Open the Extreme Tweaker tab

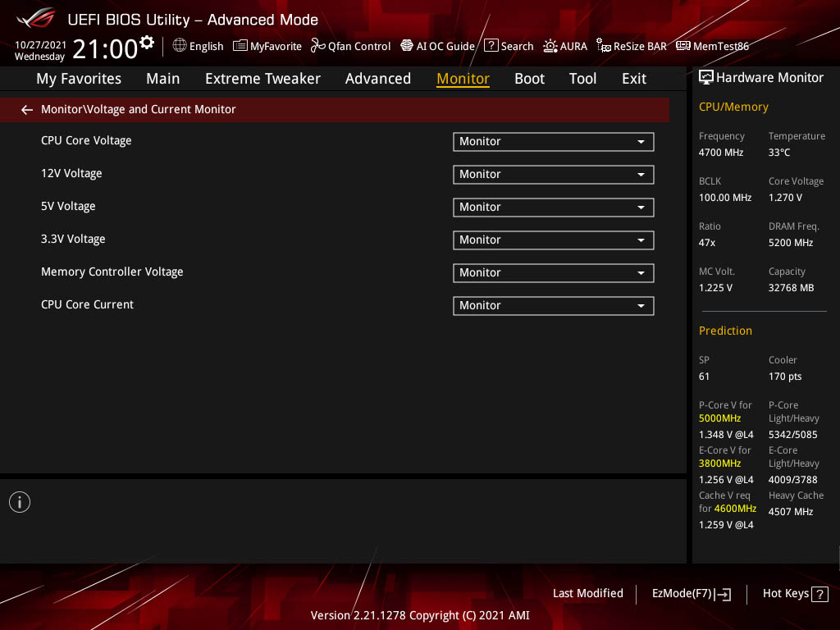pos(262,79)
